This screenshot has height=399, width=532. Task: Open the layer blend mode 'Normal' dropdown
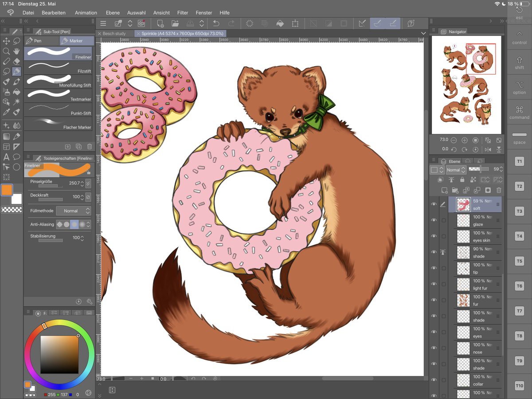click(456, 170)
